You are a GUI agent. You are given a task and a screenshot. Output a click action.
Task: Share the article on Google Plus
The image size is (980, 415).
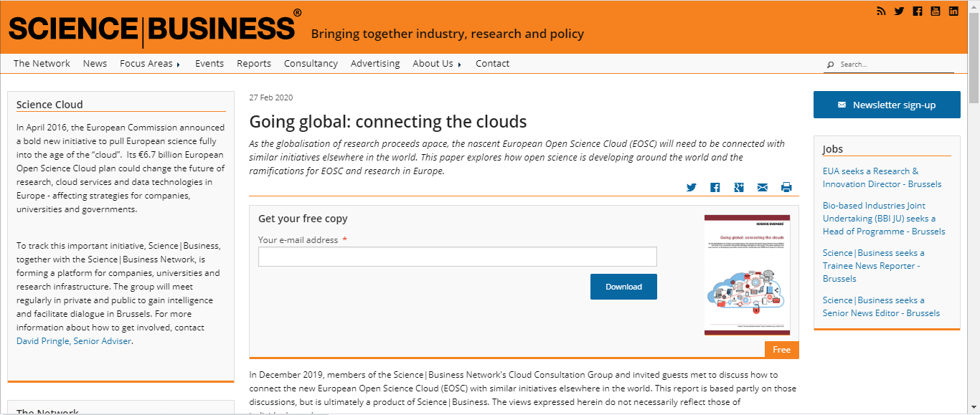[x=739, y=187]
